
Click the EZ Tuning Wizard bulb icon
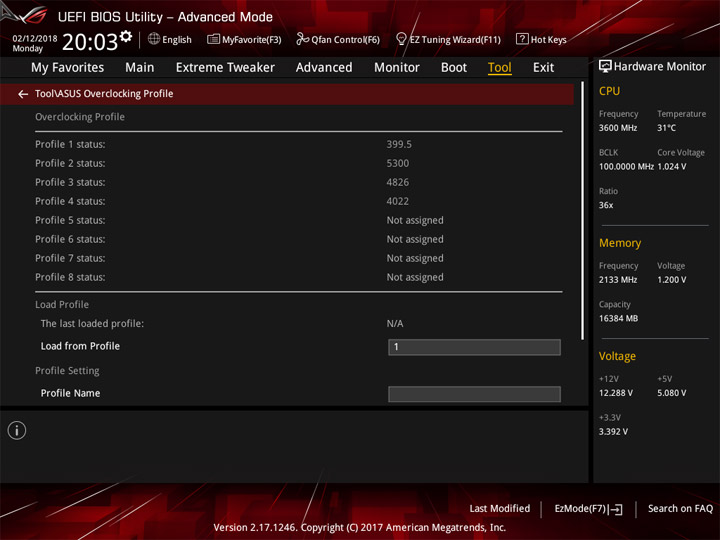401,39
